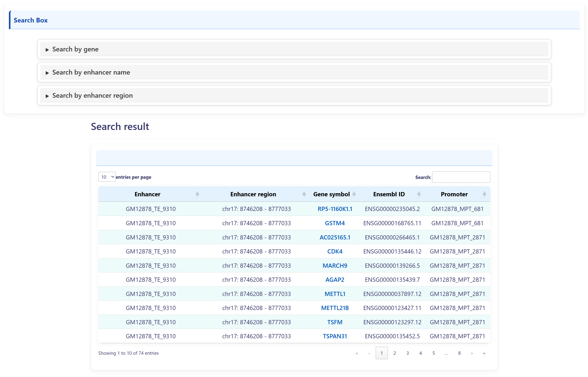Viewport: 588px width, 377px height.
Task: Go to page 8 of results
Action: coord(459,353)
